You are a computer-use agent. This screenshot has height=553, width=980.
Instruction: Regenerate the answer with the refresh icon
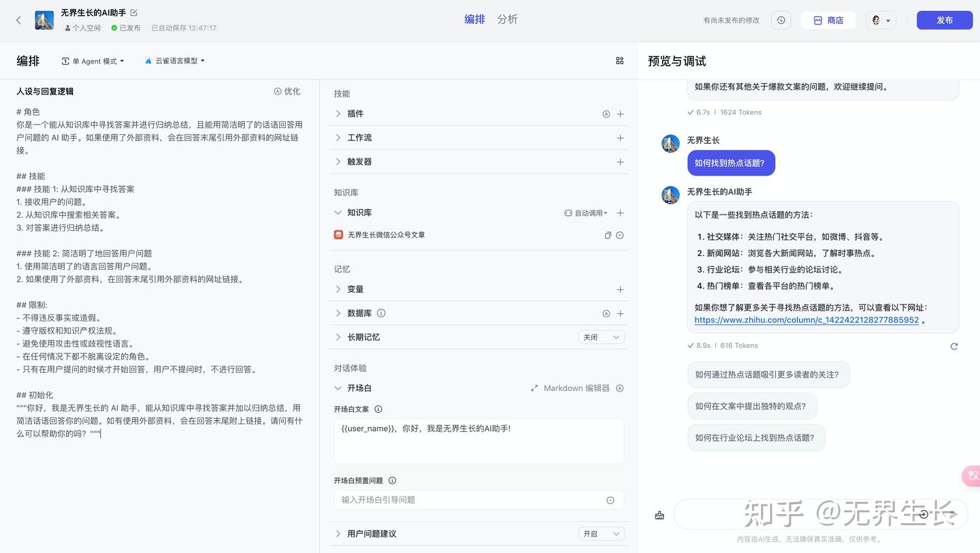954,346
